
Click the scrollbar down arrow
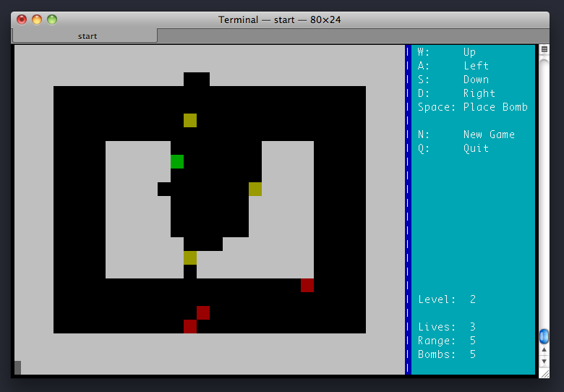tap(544, 359)
